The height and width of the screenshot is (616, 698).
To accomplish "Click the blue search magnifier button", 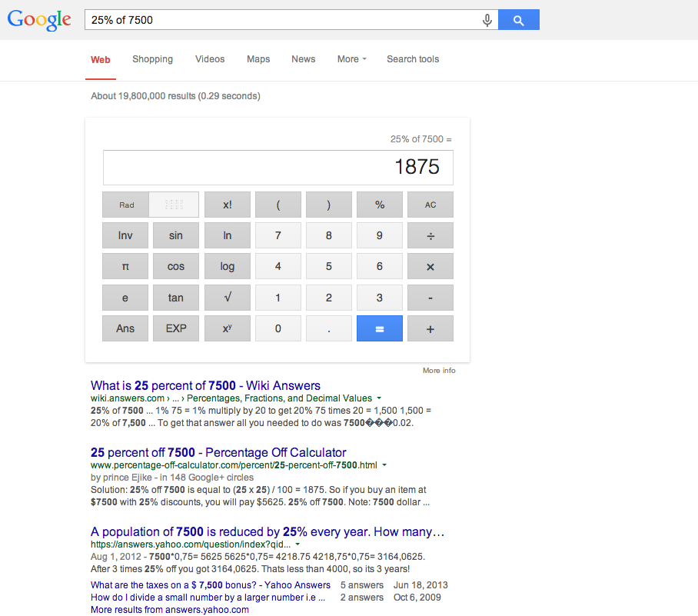I will point(519,19).
